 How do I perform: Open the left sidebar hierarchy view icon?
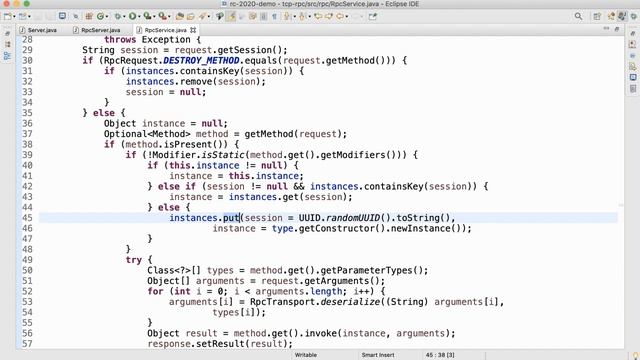coord(7,56)
